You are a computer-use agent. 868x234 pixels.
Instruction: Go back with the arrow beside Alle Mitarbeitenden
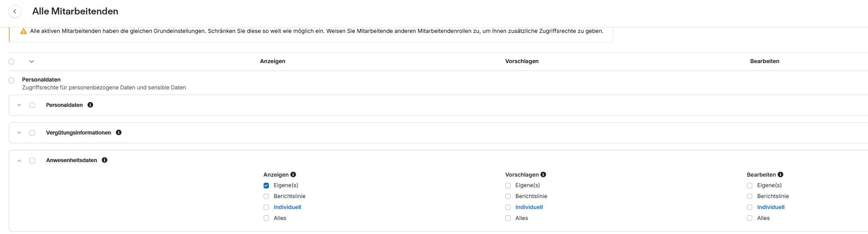15,11
